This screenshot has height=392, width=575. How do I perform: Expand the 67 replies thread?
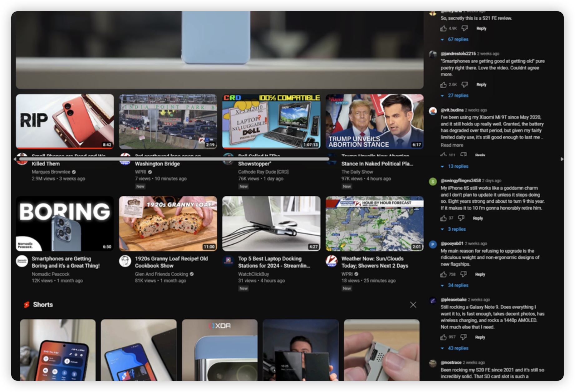455,39
